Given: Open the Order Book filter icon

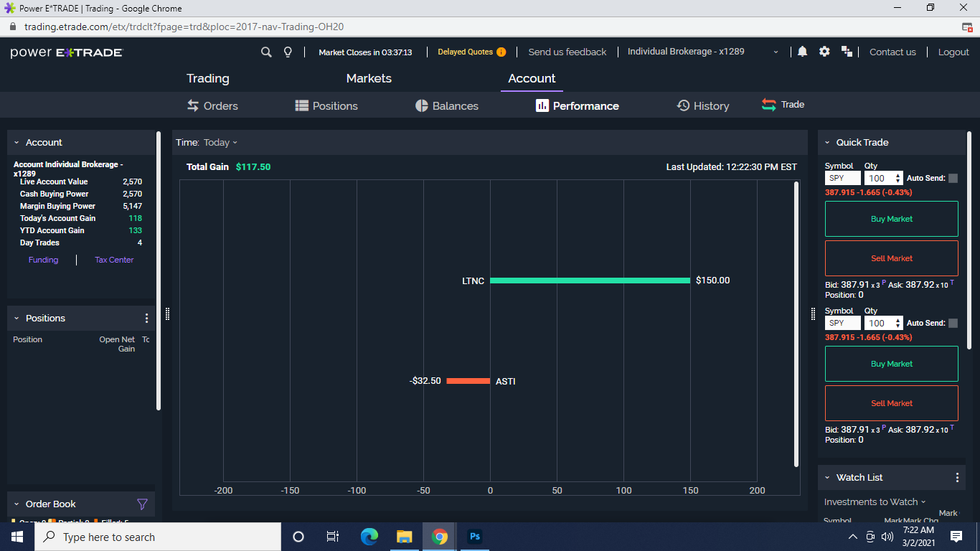Looking at the screenshot, I should (142, 504).
